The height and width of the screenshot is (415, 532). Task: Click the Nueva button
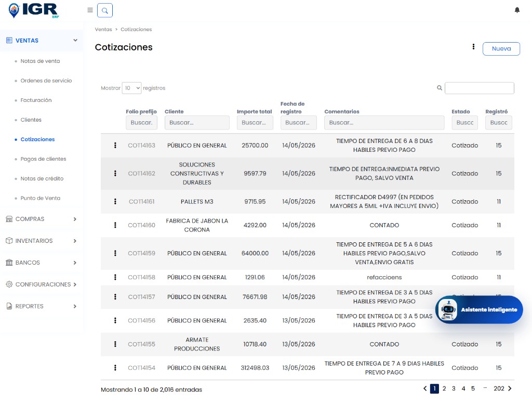[501, 48]
